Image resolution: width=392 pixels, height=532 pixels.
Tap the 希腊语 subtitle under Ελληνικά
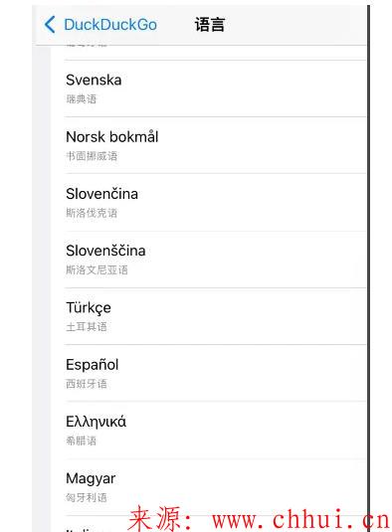(82, 441)
